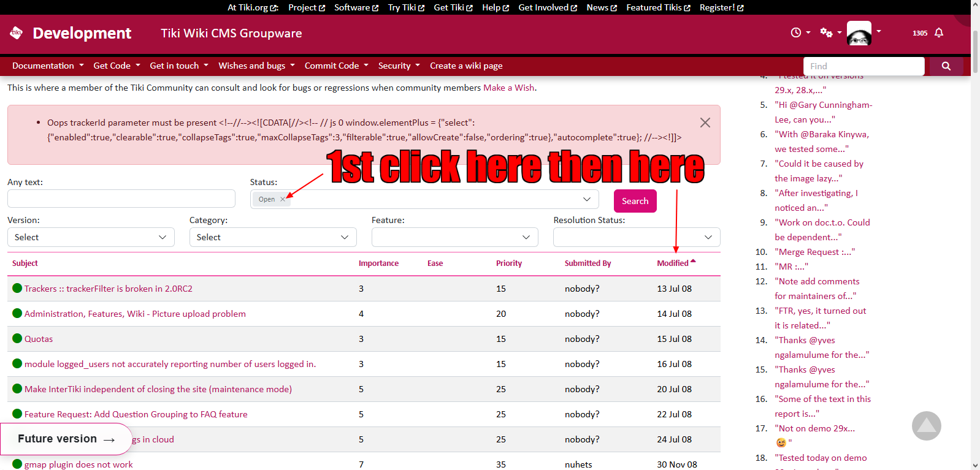
Task: Open notifications with the bell icon
Action: tap(939, 32)
